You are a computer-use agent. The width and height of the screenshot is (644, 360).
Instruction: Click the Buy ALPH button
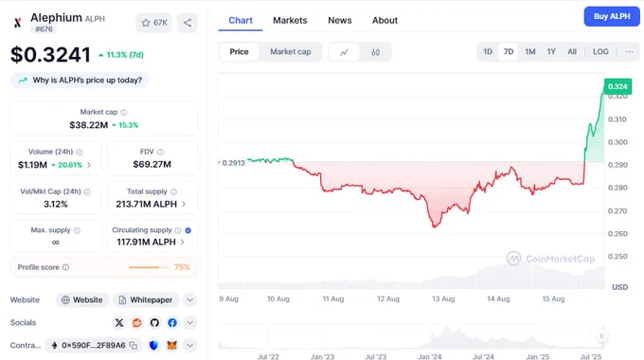click(612, 16)
